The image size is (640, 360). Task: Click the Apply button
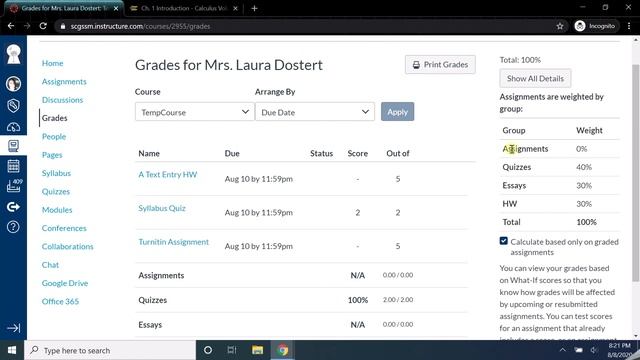click(x=397, y=112)
